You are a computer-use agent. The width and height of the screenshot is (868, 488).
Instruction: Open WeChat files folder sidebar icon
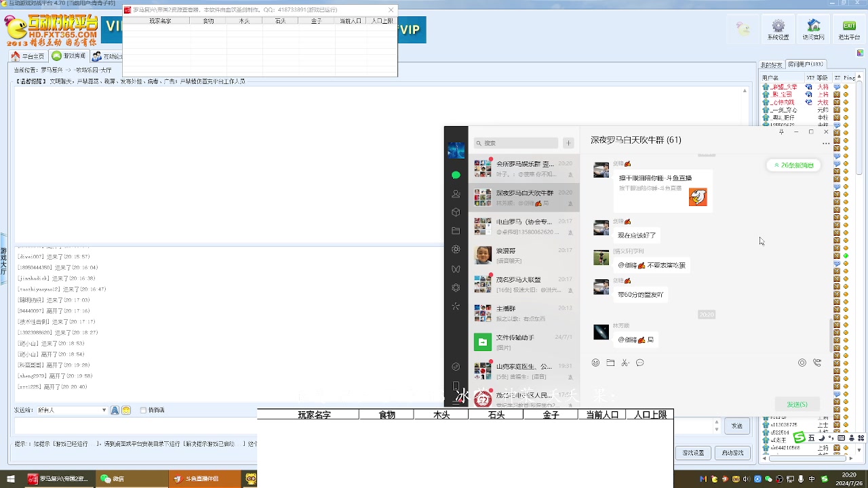(x=456, y=231)
